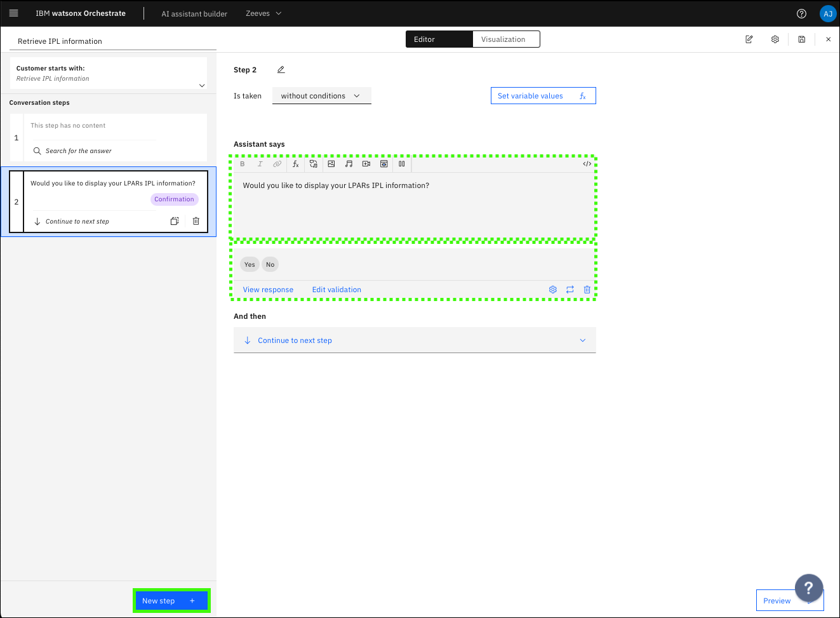The height and width of the screenshot is (618, 840).
Task: Insert audio using the music note icon
Action: (x=349, y=164)
